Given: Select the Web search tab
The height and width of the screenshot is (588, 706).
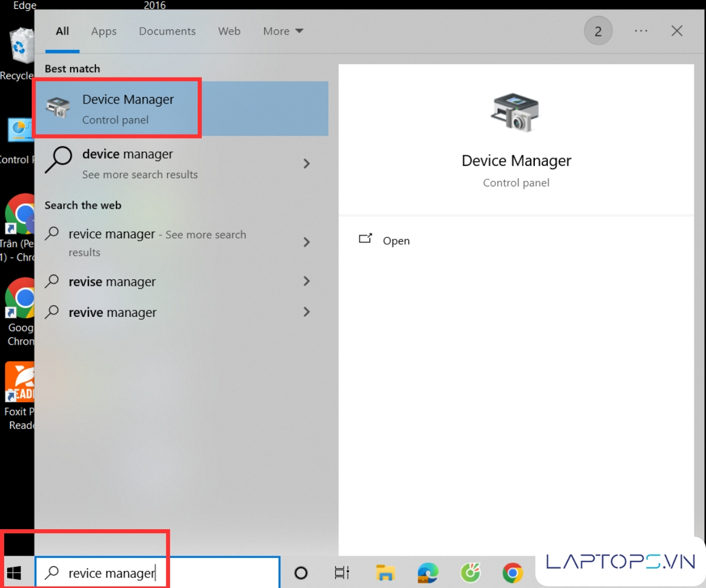Looking at the screenshot, I should tap(229, 31).
